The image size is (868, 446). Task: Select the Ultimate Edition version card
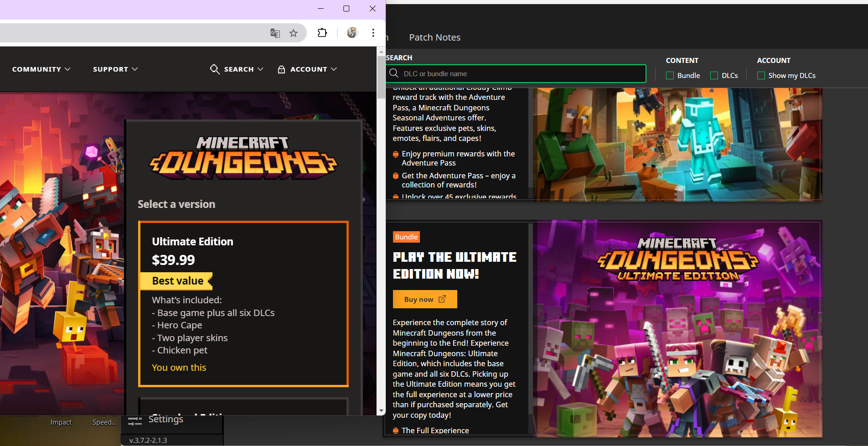(x=243, y=304)
